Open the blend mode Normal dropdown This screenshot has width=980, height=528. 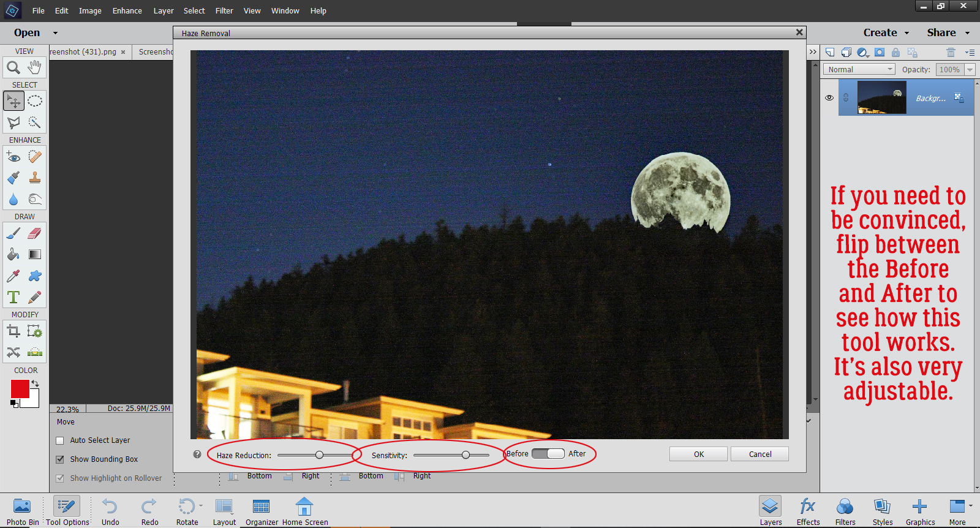(x=859, y=70)
